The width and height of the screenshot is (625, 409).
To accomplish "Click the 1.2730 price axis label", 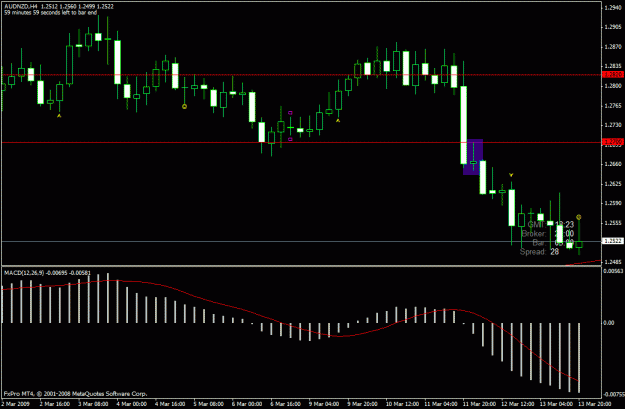I will click(613, 125).
